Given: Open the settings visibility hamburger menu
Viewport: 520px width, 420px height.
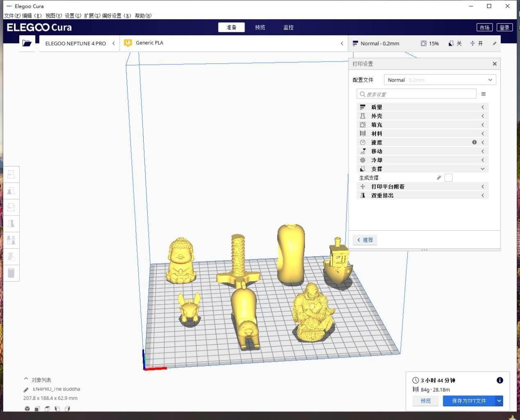Looking at the screenshot, I should click(483, 94).
